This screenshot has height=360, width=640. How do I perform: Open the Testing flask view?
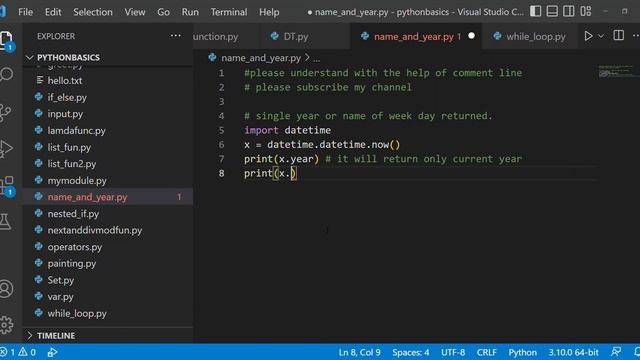5,221
